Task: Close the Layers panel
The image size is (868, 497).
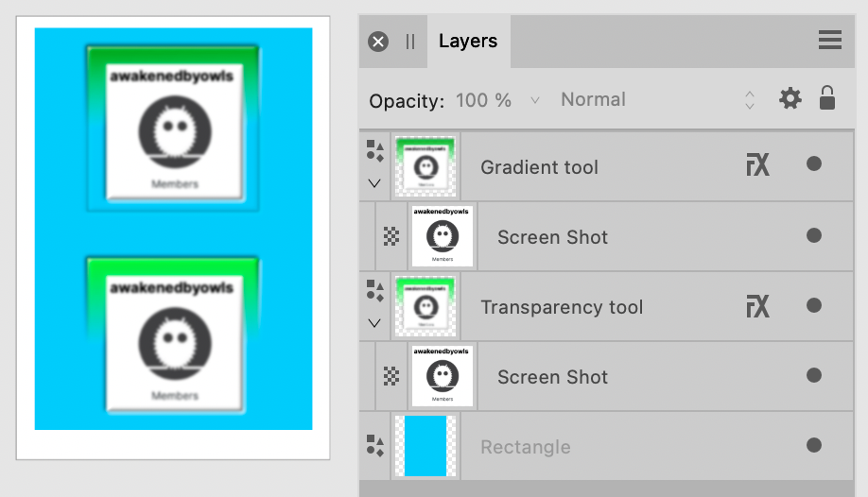Action: pyautogui.click(x=378, y=42)
